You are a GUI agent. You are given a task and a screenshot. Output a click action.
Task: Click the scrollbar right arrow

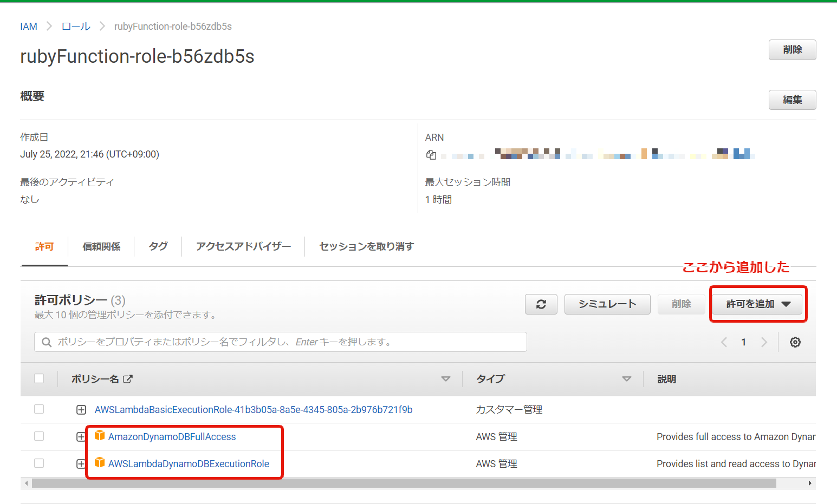(810, 483)
